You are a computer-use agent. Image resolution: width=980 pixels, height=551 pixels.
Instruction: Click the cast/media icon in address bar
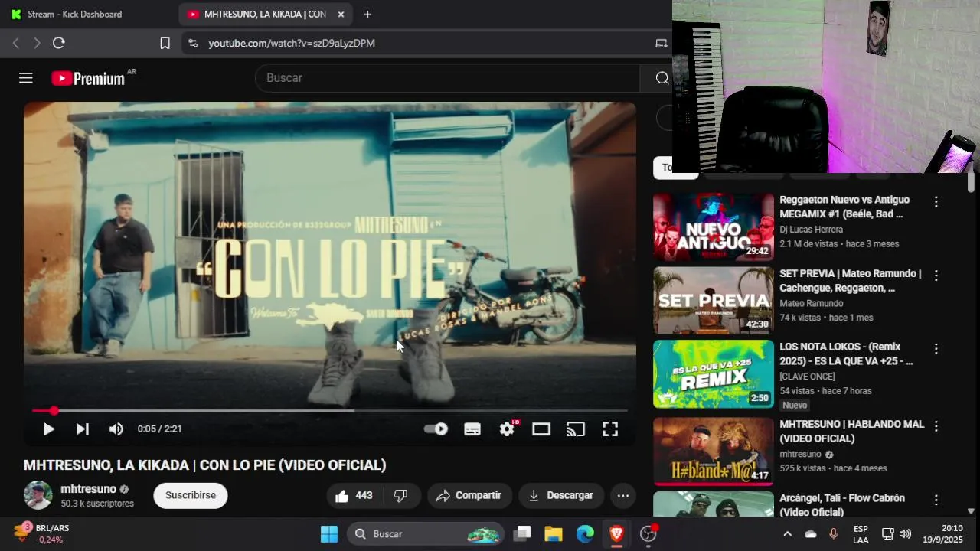click(x=661, y=44)
